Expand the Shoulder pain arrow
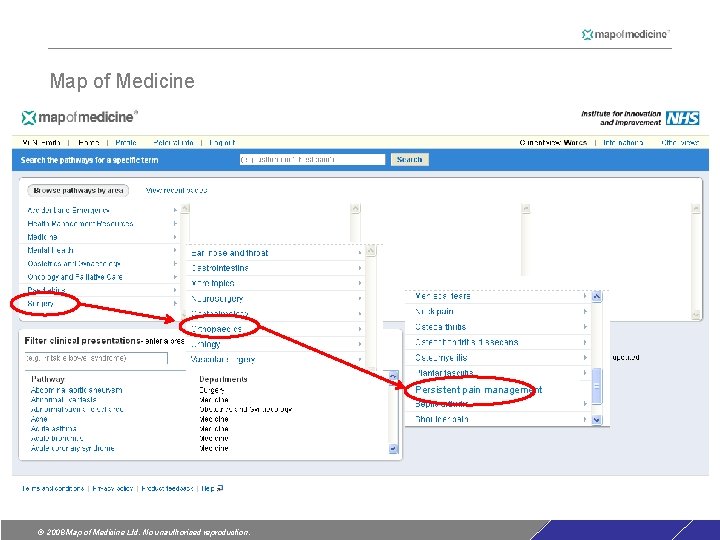This screenshot has width=720, height=540. [x=585, y=419]
